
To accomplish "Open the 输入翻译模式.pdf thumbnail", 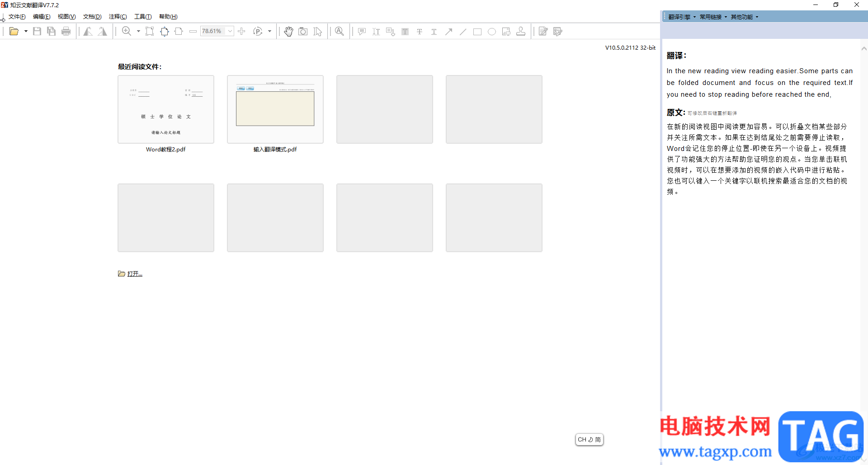I will [275, 109].
